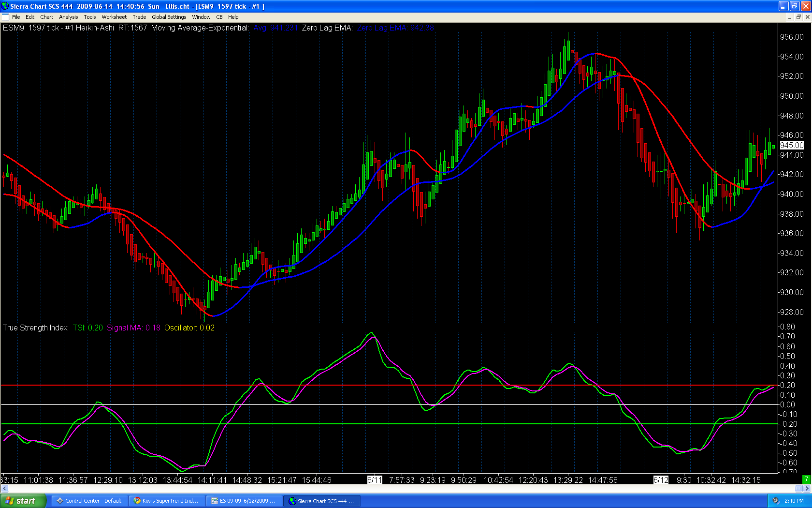Click the yellow Oscillator: 0.02 value

(x=189, y=328)
